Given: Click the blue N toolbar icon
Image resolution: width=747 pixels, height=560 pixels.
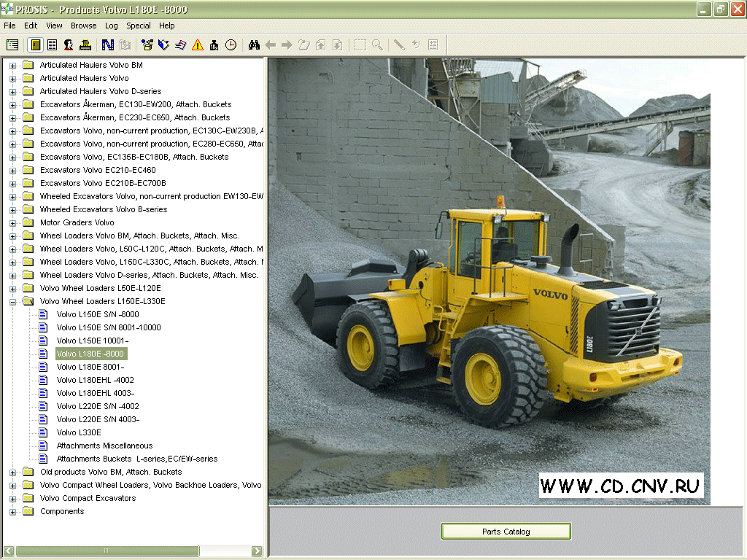Looking at the screenshot, I should (108, 45).
